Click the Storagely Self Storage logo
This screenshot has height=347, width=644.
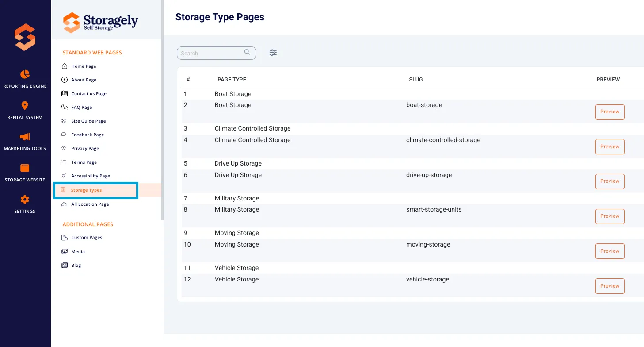coord(100,22)
